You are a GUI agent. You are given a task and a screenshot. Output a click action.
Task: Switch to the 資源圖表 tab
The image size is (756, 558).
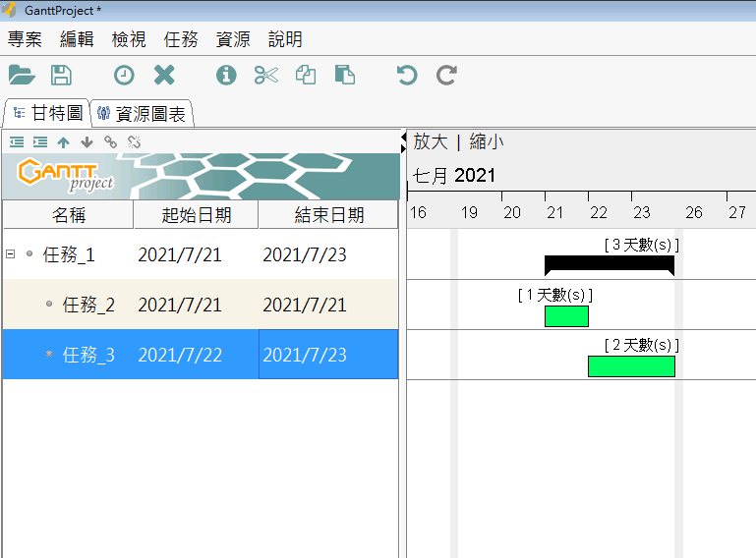pyautogui.click(x=143, y=114)
